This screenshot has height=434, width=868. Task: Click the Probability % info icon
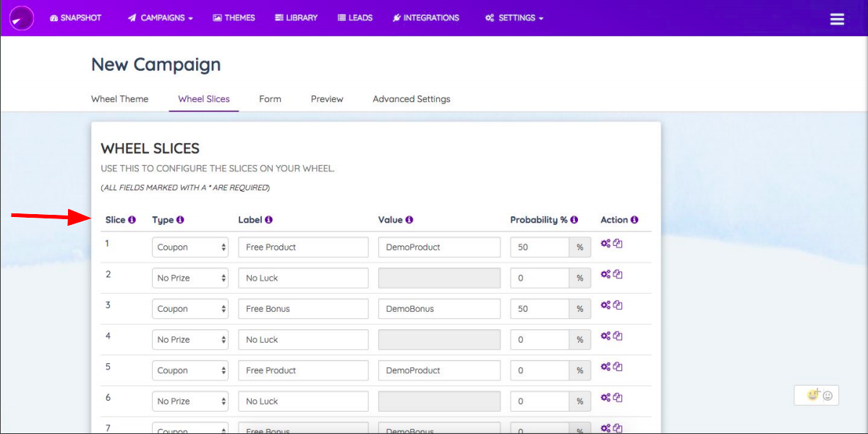[x=574, y=220]
